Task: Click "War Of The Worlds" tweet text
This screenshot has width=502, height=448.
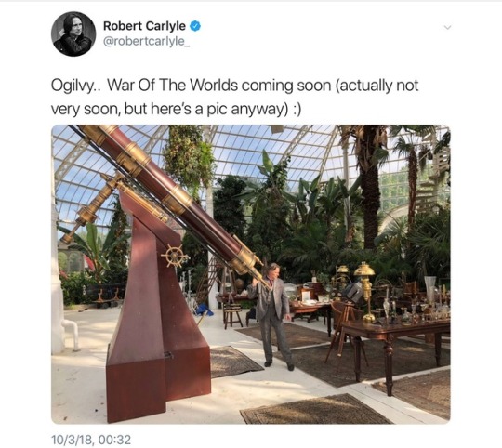Action: click(x=172, y=86)
